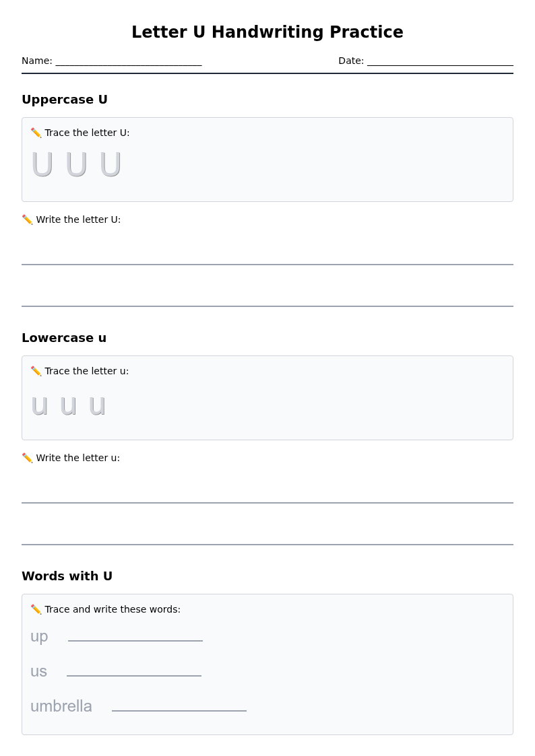Click the second lowercase u writing line
This screenshot has width=535, height=756.
pos(267,545)
